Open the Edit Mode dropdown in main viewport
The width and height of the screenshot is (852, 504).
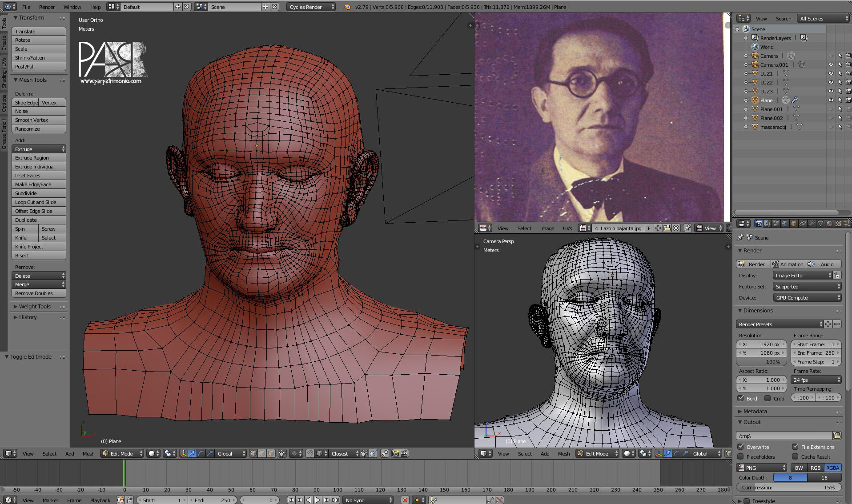tap(122, 453)
